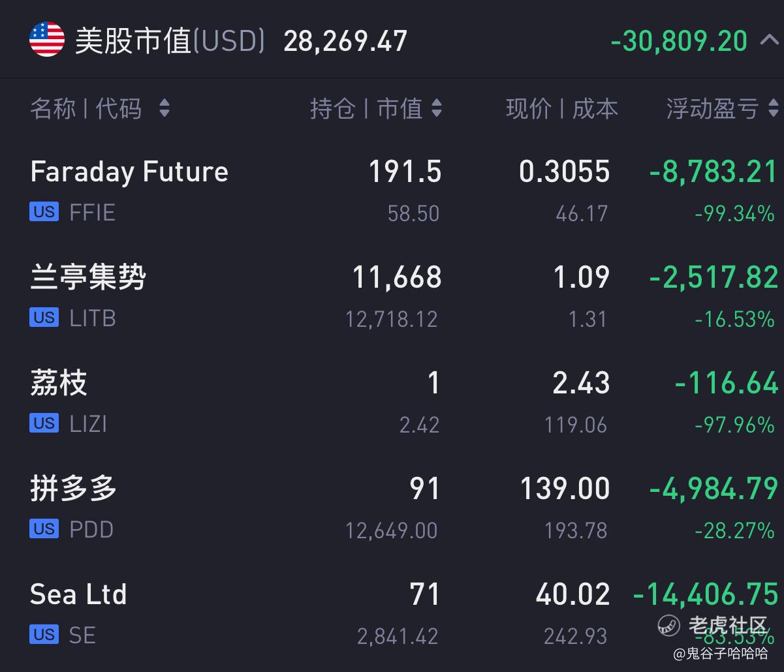784x672 pixels.
Task: Open Faraday Future holding row
Action: tap(392, 191)
